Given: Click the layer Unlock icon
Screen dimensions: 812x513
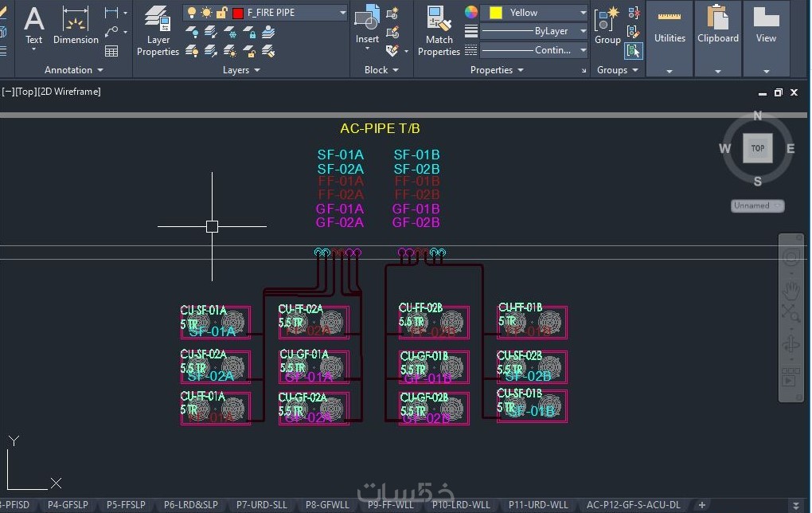Looking at the screenshot, I should 249,51.
